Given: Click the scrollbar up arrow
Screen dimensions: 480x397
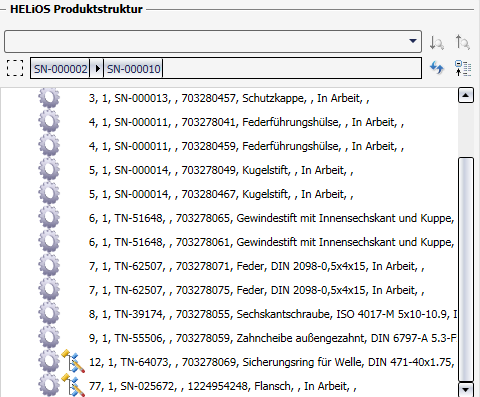Looking at the screenshot, I should tap(466, 96).
